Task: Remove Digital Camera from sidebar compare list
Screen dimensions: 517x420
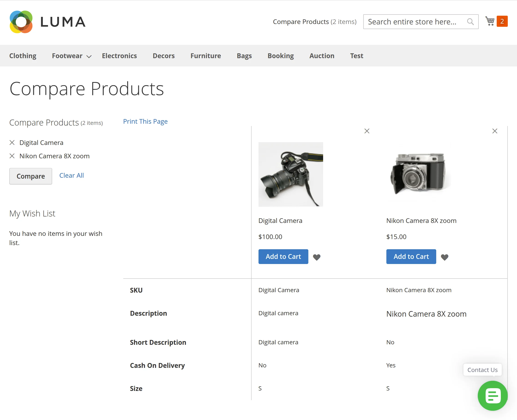Action: coord(12,143)
